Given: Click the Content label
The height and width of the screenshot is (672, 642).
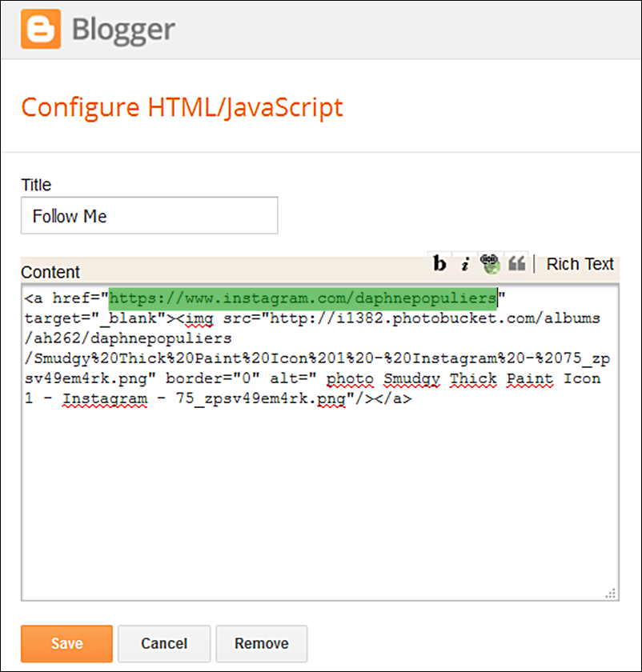Looking at the screenshot, I should point(50,272).
